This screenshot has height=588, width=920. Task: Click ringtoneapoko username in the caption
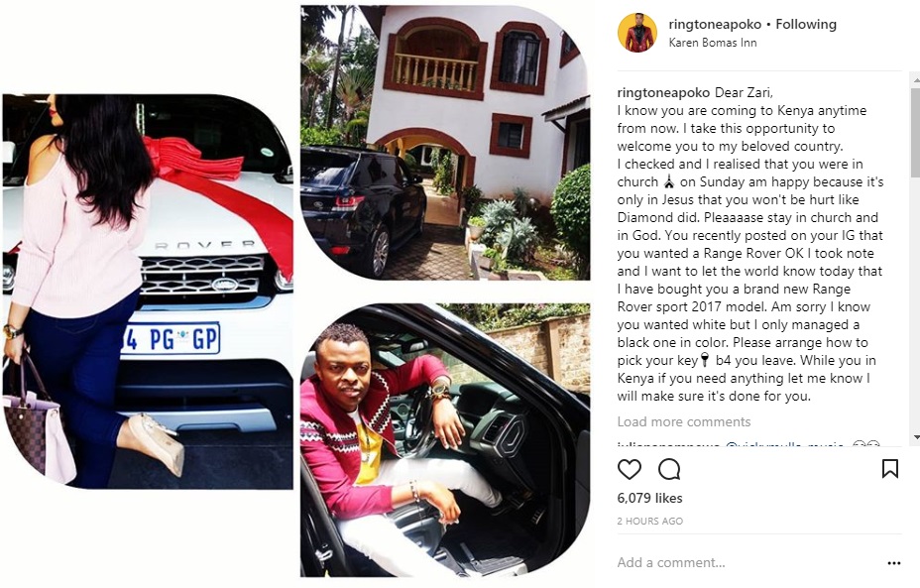[663, 93]
